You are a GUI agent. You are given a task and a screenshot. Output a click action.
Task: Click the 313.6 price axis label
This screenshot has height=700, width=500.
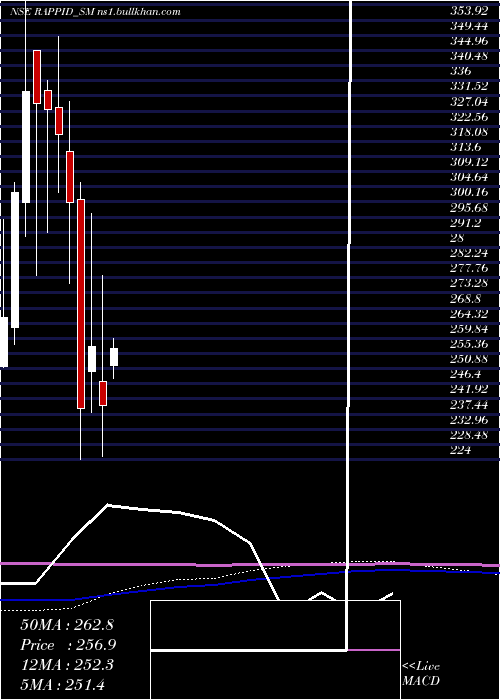(x=465, y=147)
